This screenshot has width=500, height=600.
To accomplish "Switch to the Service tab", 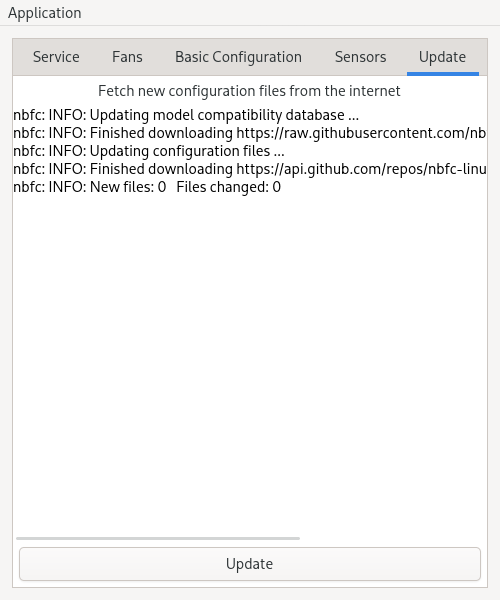I will point(56,57).
